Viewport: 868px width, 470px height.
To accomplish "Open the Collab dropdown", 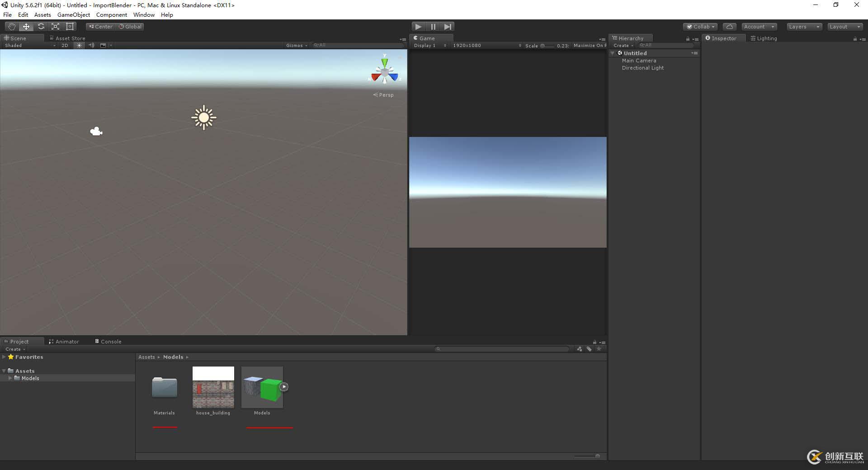I will click(700, 27).
